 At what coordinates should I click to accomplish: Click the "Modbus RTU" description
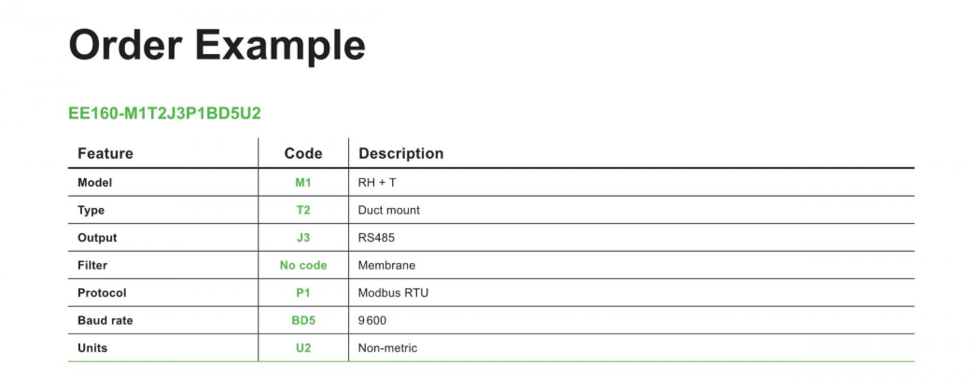click(393, 293)
